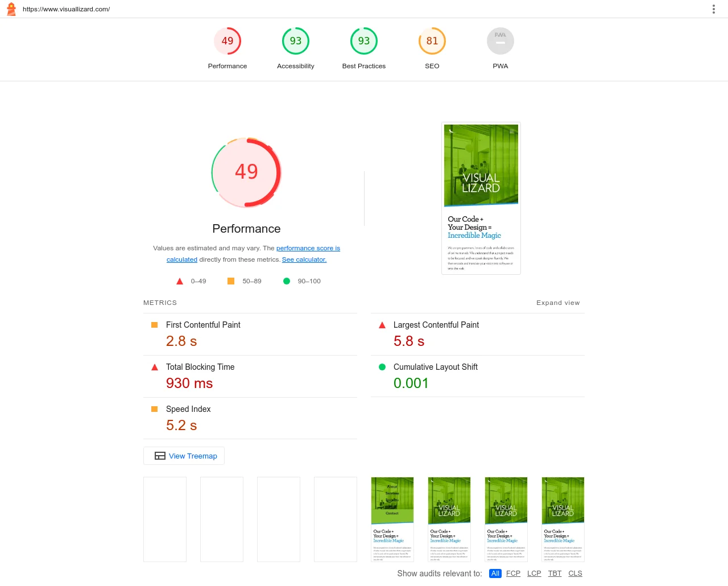Go to the SEO score gauge
This screenshot has width=728, height=586.
432,42
